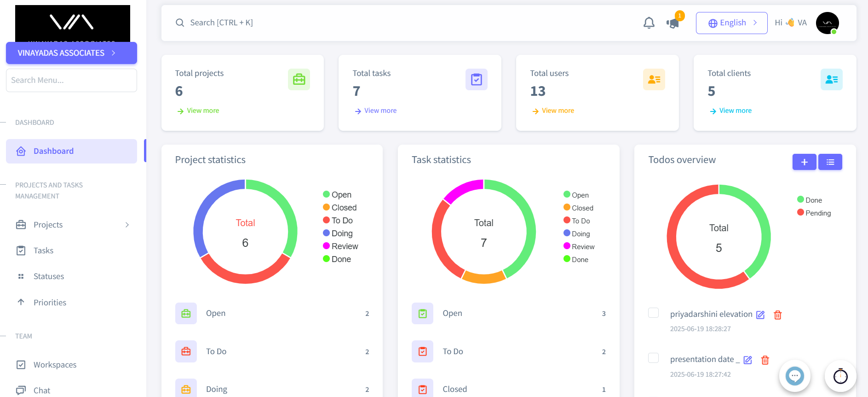Image resolution: width=868 pixels, height=397 pixels.
Task: Click View more under Total projects
Action: (202, 111)
